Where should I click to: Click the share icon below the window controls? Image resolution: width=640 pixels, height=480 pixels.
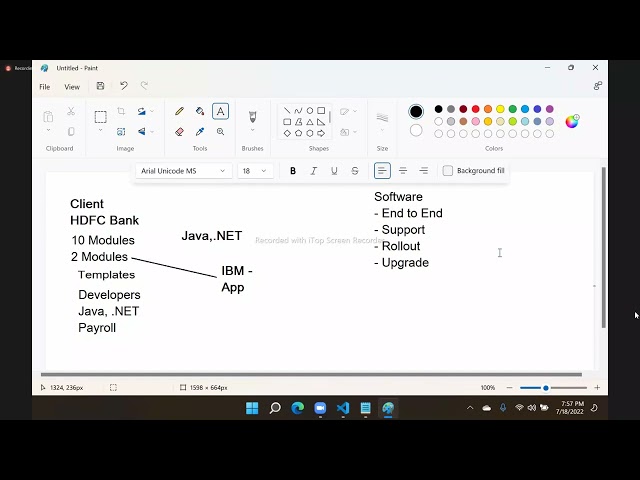[x=598, y=86]
